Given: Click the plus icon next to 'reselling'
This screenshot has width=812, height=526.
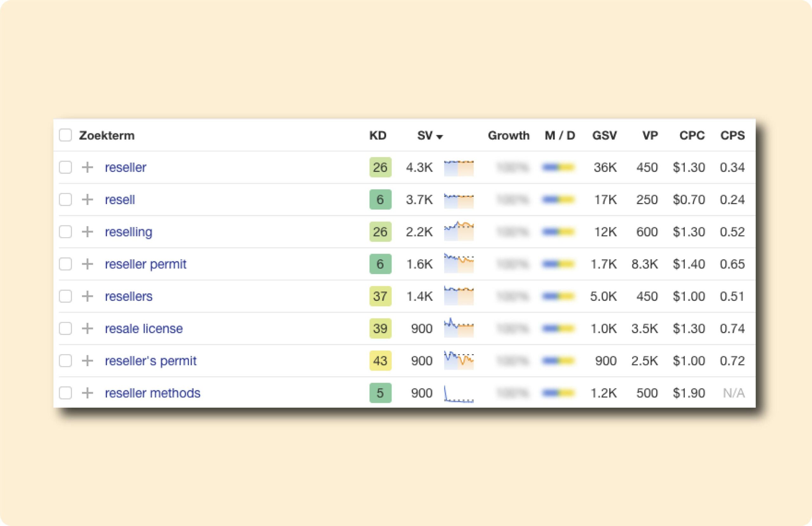Looking at the screenshot, I should (87, 232).
